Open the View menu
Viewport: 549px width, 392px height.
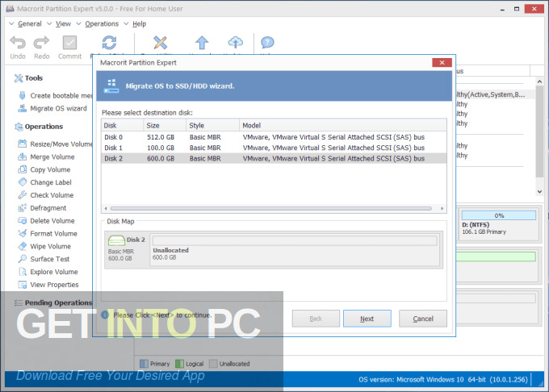click(63, 23)
